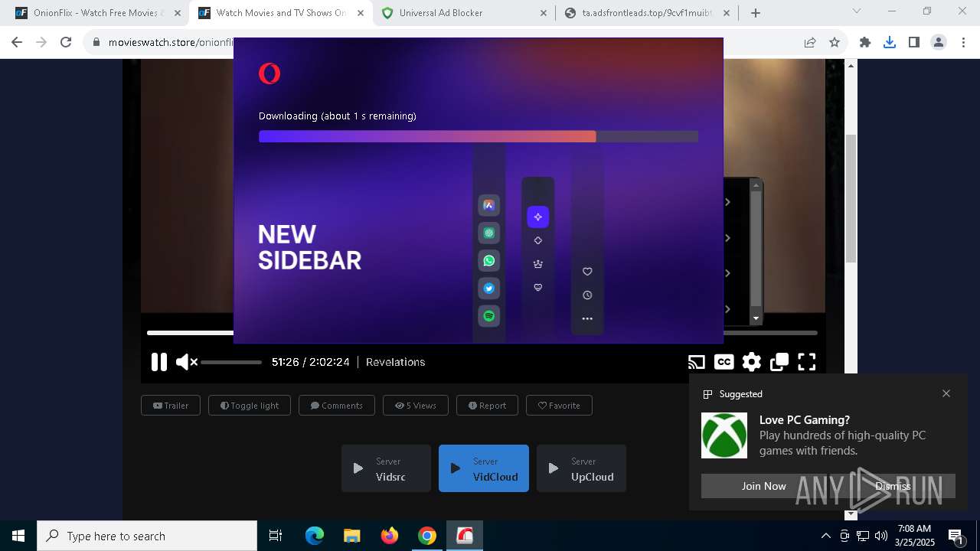Click the Chromecast cast icon in player
Screen dimensions: 980x551
pyautogui.click(x=696, y=362)
